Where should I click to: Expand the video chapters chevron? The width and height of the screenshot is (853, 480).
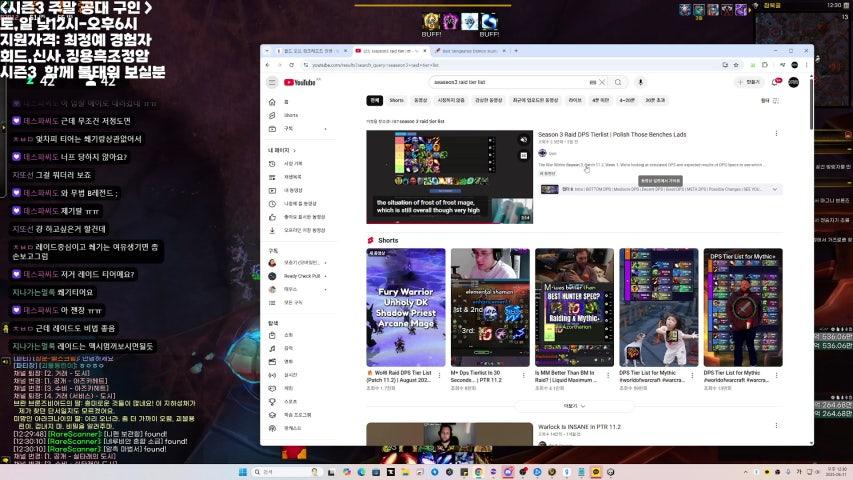(775, 189)
